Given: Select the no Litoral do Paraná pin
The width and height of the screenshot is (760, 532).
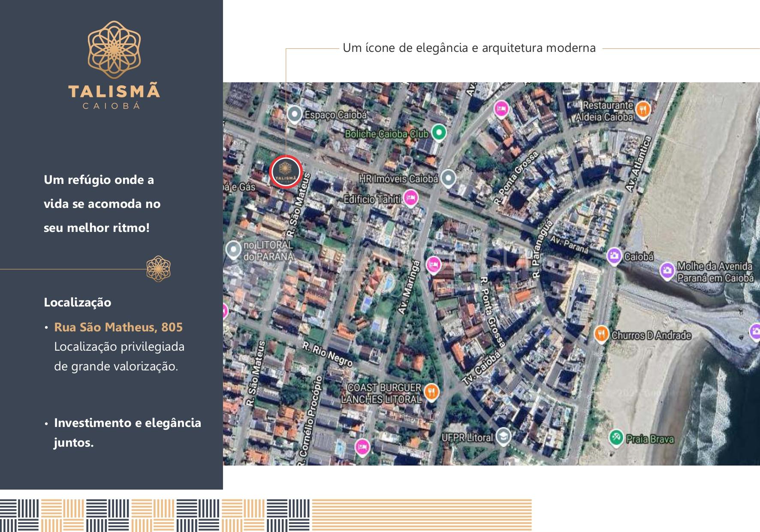Looking at the screenshot, I should pos(233,249).
